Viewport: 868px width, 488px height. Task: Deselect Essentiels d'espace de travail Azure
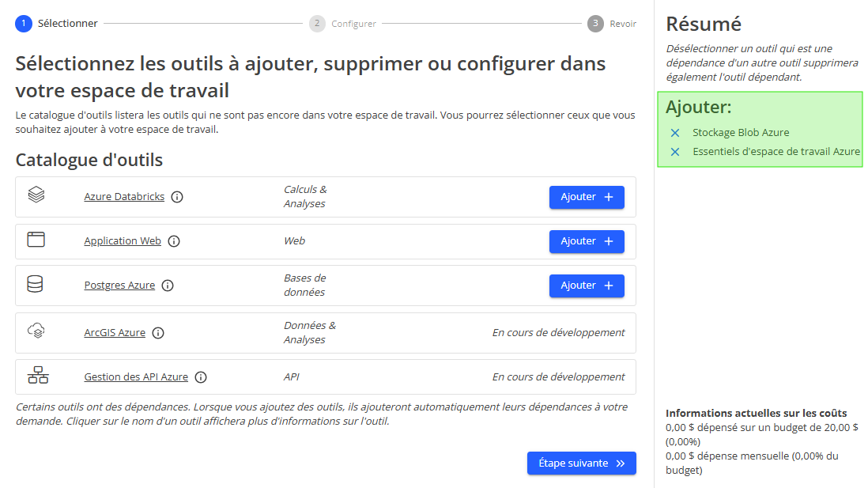click(674, 151)
